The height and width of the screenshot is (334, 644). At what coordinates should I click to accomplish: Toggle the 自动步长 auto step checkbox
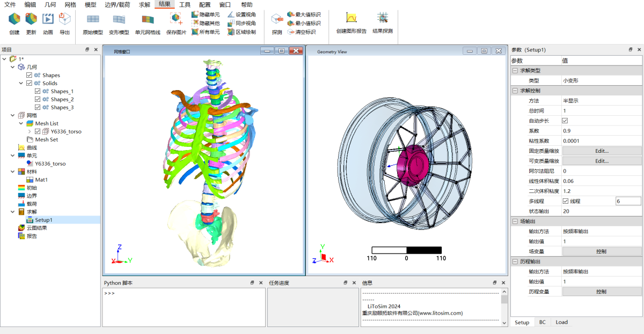click(x=565, y=121)
